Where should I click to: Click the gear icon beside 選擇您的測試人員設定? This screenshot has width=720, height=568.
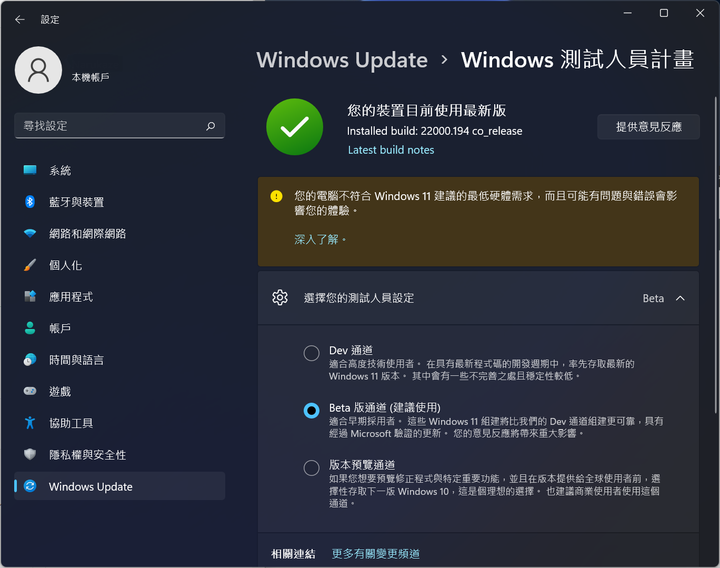pos(280,298)
